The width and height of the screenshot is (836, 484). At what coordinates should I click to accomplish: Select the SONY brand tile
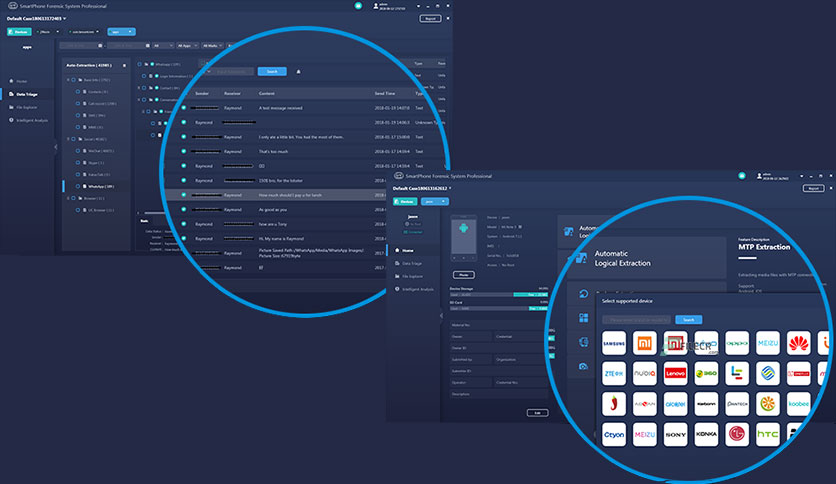coord(676,434)
